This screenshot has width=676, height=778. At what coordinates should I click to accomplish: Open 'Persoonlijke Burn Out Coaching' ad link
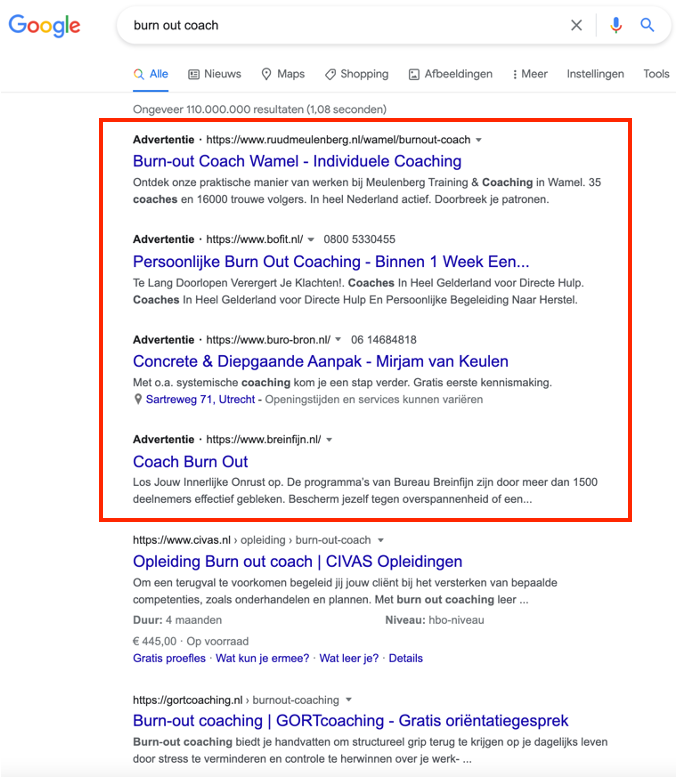click(331, 261)
